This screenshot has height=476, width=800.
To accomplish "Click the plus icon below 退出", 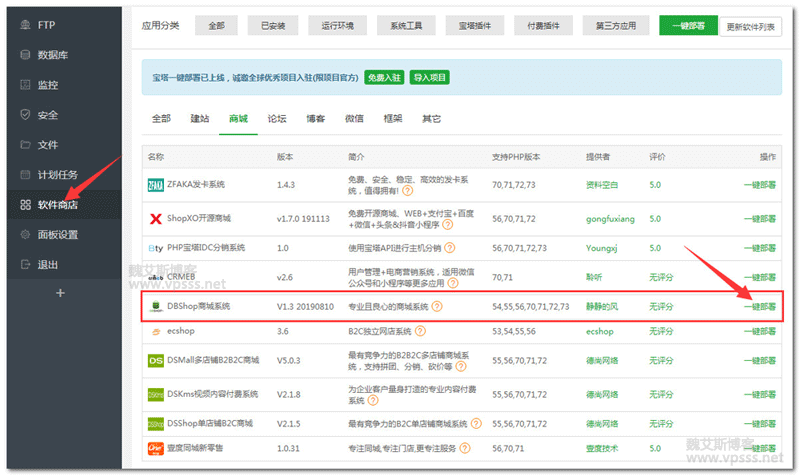I will coord(60,293).
